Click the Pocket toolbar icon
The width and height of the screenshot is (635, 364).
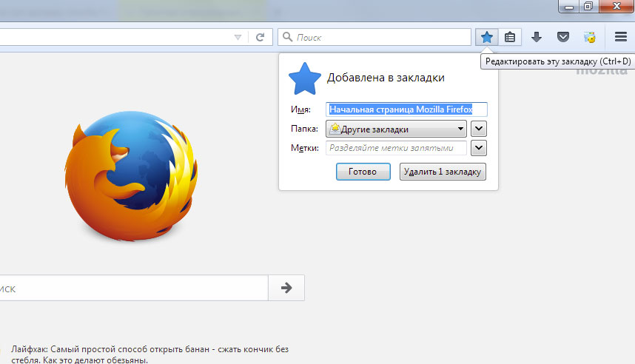563,37
